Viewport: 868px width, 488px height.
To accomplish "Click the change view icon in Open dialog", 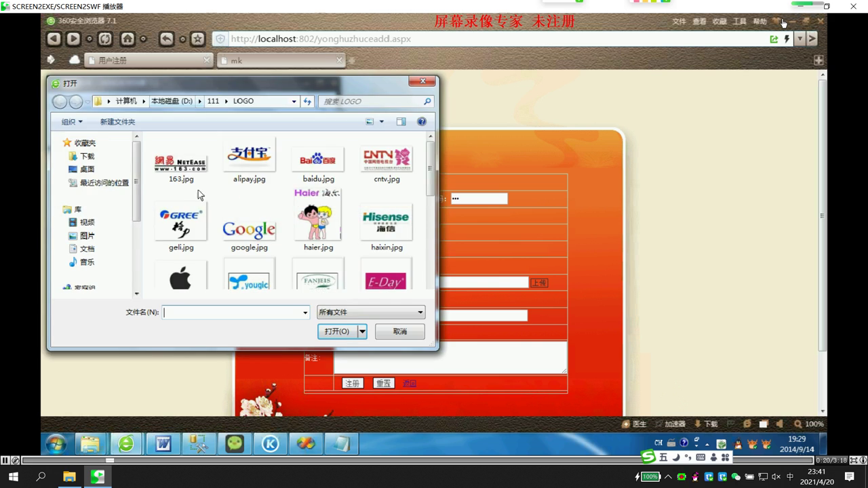I will (370, 121).
